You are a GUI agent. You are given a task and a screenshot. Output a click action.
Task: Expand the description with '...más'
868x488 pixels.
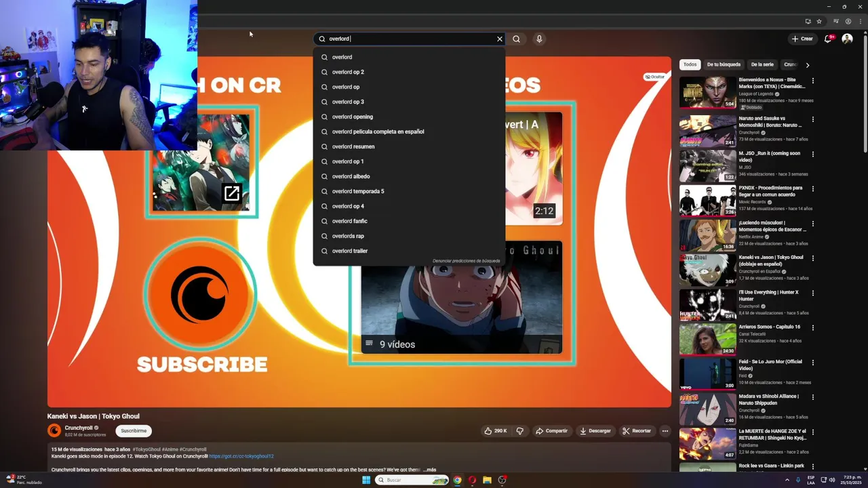430,470
